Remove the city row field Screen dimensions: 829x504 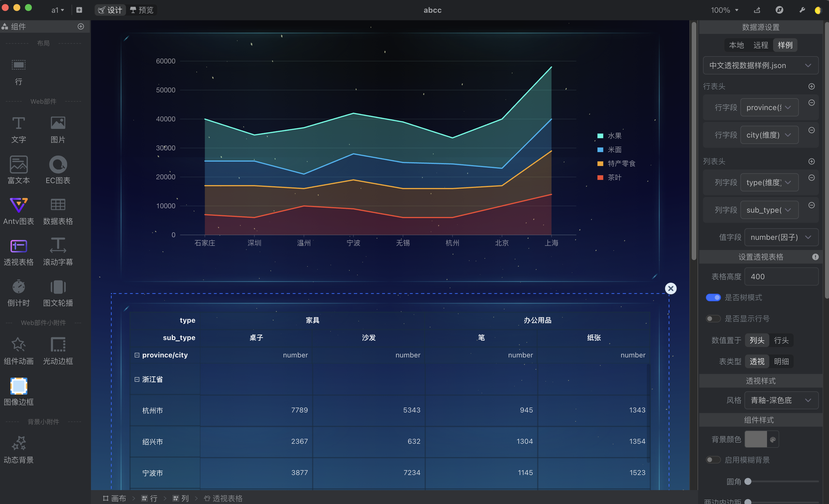tap(811, 130)
